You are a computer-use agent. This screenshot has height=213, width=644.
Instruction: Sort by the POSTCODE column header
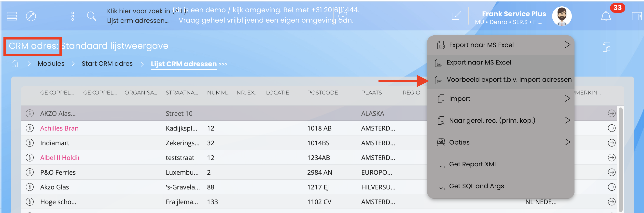322,93
